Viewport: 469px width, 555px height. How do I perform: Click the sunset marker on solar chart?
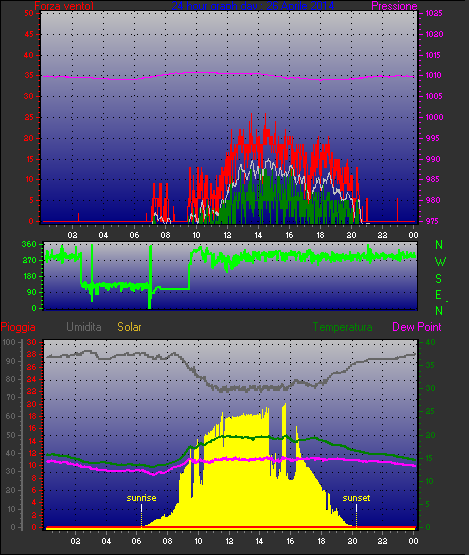[356, 498]
